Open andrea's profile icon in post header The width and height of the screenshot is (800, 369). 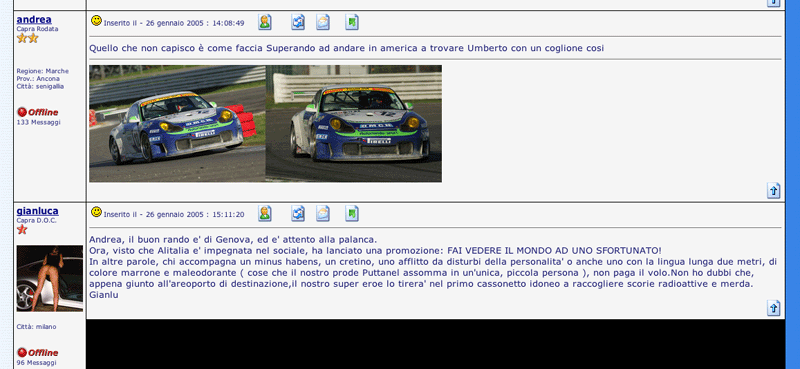264,22
